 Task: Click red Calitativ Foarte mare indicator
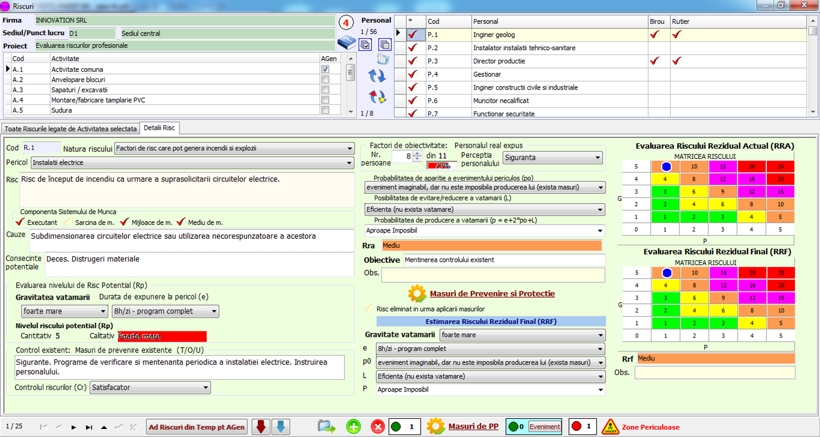(162, 336)
